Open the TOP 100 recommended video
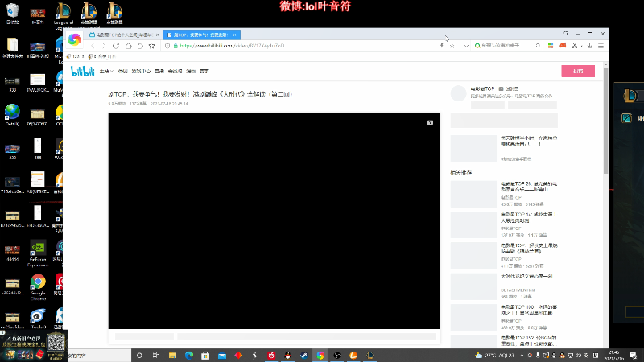 (529, 310)
